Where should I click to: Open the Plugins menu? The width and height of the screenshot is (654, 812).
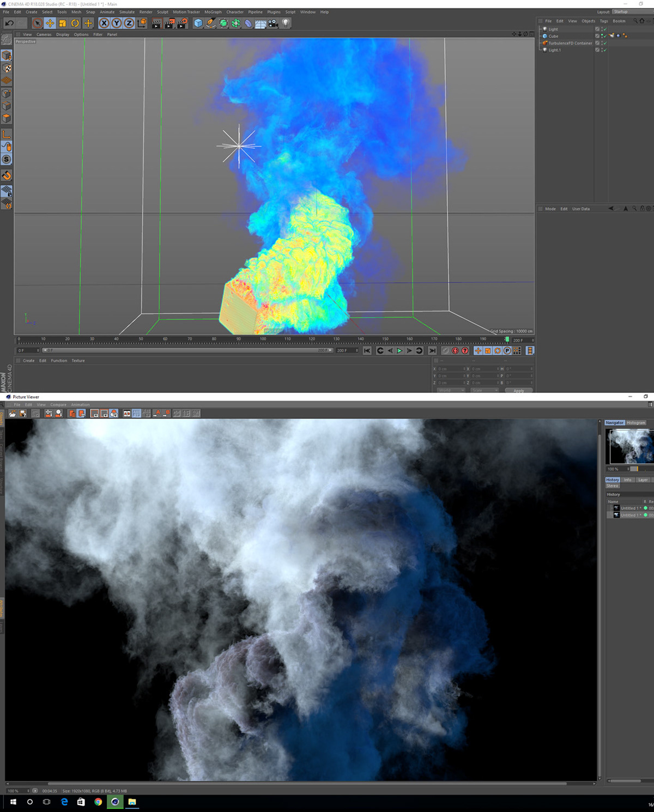pos(274,12)
